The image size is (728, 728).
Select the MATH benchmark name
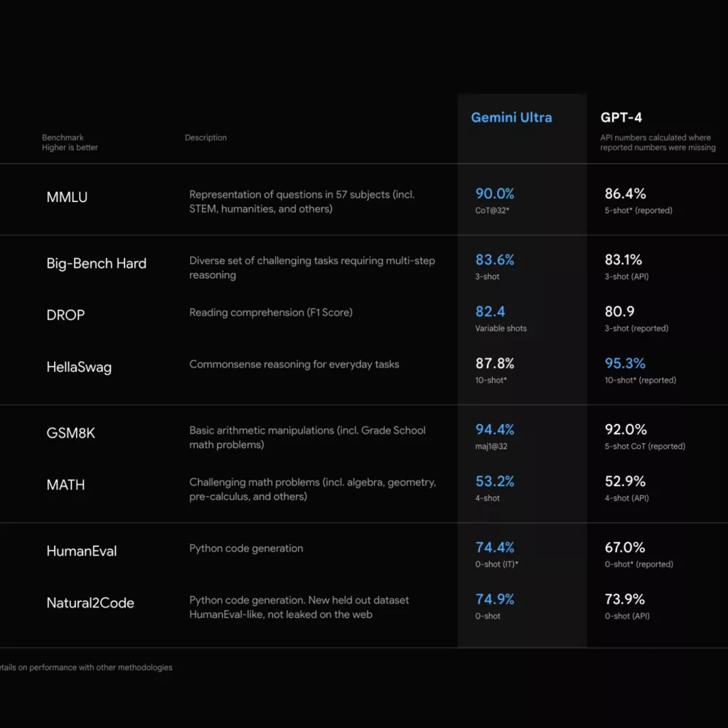pyautogui.click(x=65, y=485)
